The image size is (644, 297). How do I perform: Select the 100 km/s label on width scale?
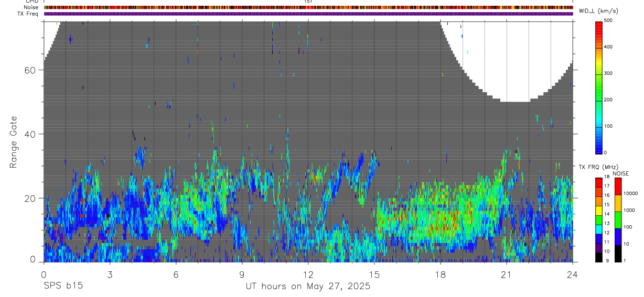608,126
